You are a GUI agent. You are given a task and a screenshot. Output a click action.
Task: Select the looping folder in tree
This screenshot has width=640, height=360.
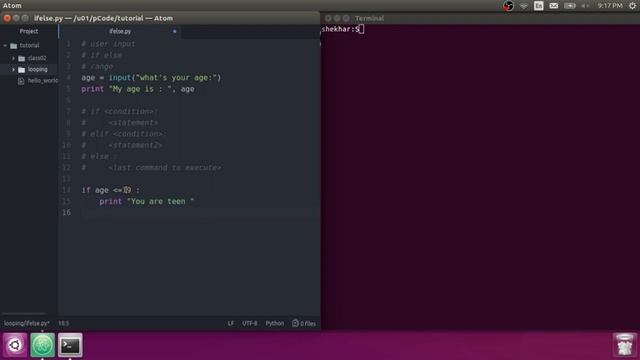coord(37,69)
